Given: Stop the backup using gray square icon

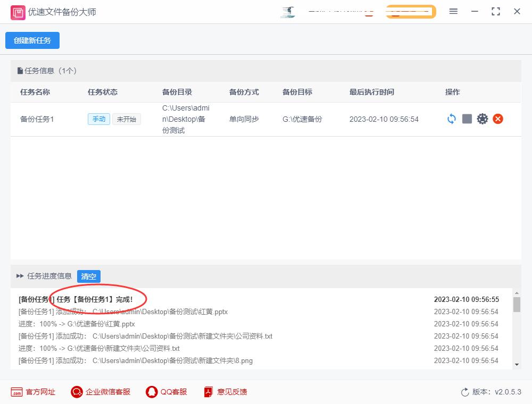Looking at the screenshot, I should coord(467,119).
